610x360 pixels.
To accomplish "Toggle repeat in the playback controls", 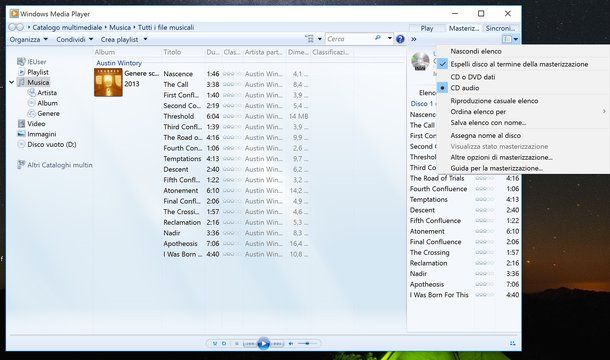I will 224,344.
